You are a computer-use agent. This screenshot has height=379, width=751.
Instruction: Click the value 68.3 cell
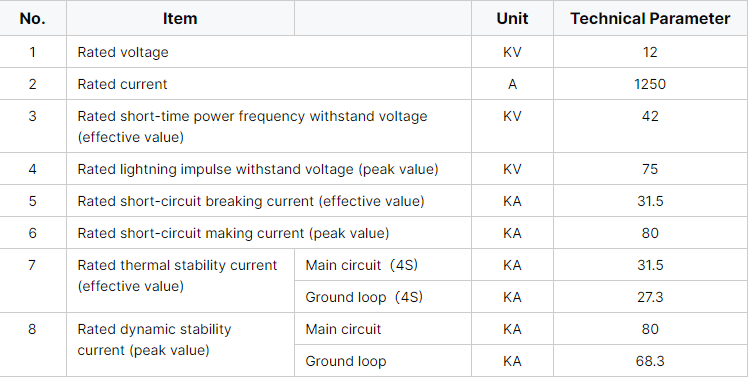650,361
